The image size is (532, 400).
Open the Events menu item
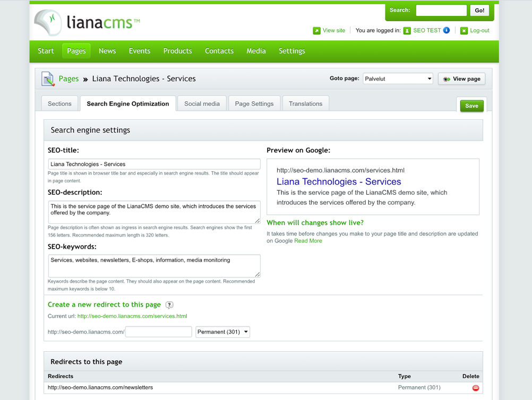click(x=140, y=51)
